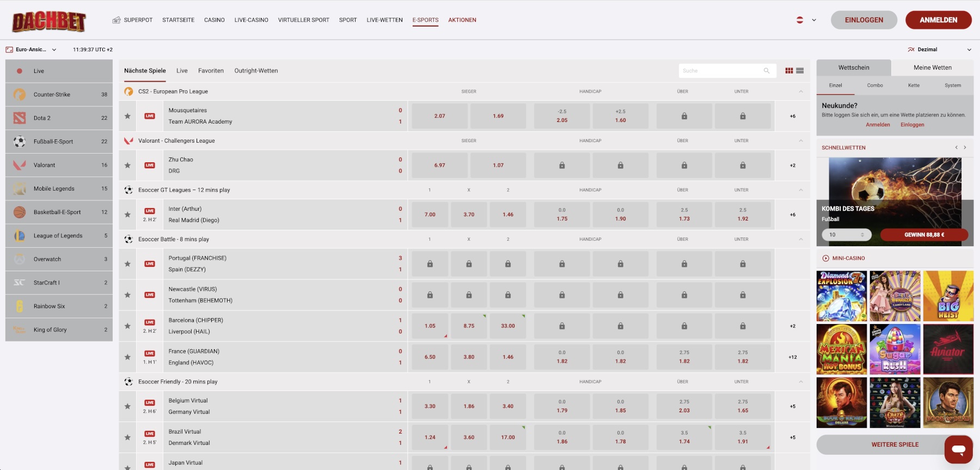The height and width of the screenshot is (470, 980).
Task: Click the red Live dot in sidebar
Action: [20, 71]
